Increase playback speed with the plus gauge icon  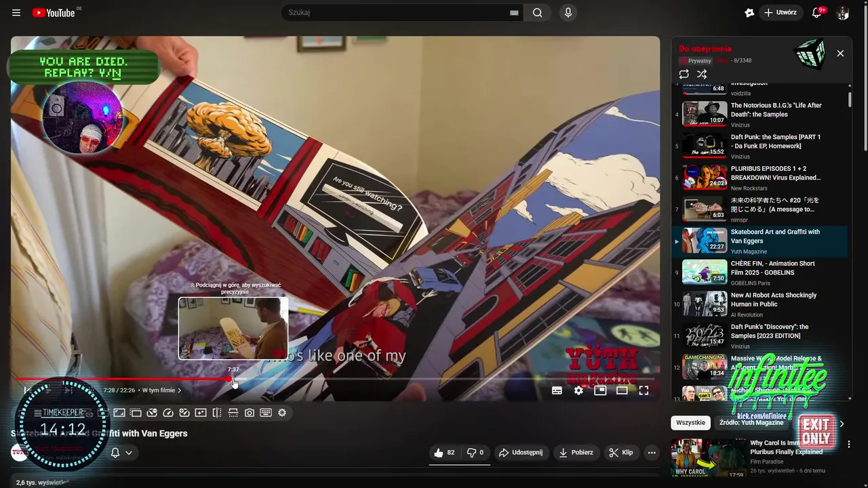184,413
